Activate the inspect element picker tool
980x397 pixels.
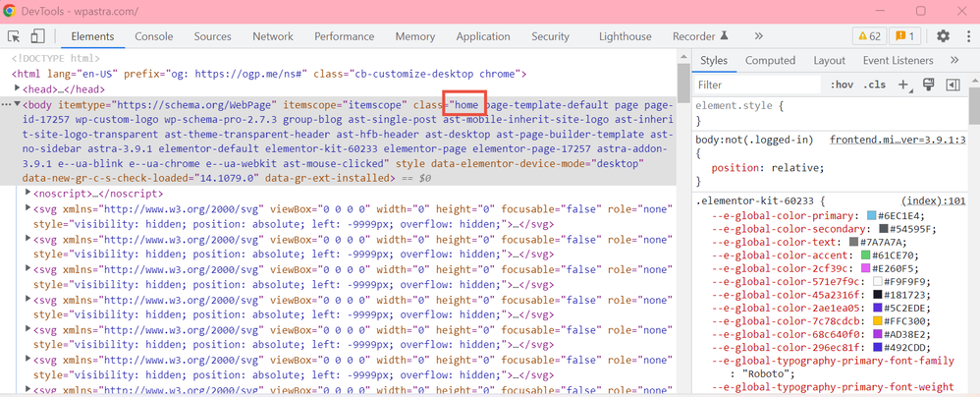click(14, 36)
